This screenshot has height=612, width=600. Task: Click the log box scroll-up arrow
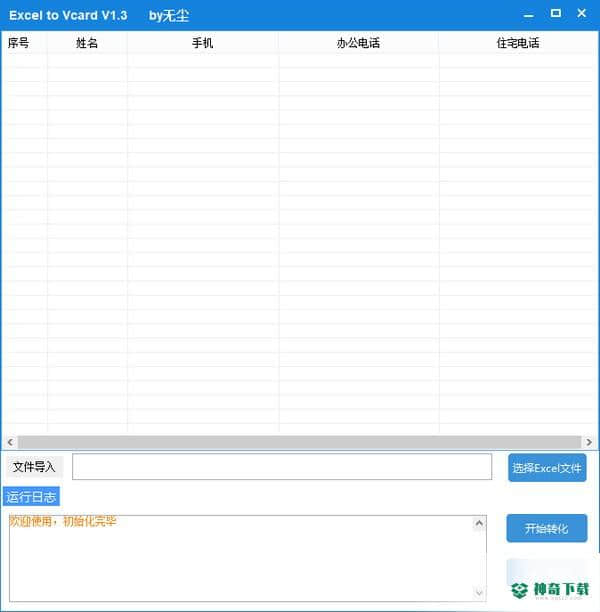click(x=479, y=523)
